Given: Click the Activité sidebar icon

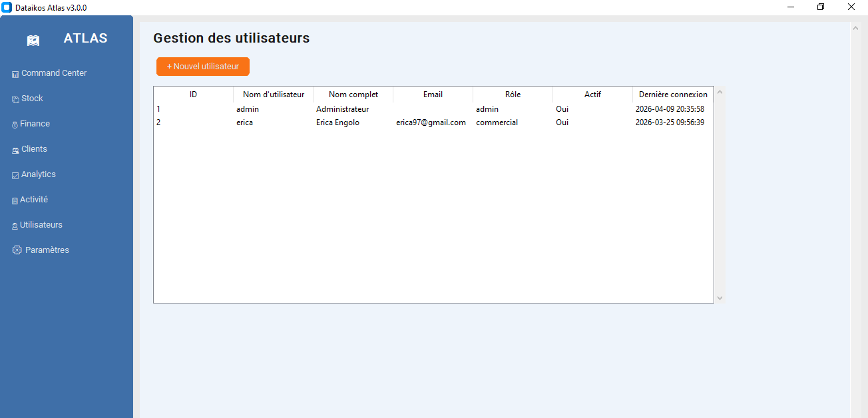Looking at the screenshot, I should click(x=15, y=200).
